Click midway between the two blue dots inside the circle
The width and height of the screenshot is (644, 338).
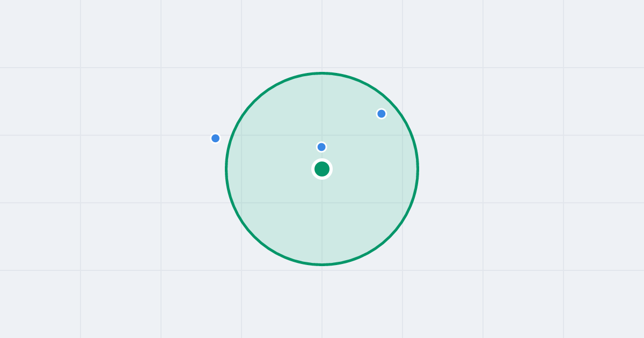[352, 130]
